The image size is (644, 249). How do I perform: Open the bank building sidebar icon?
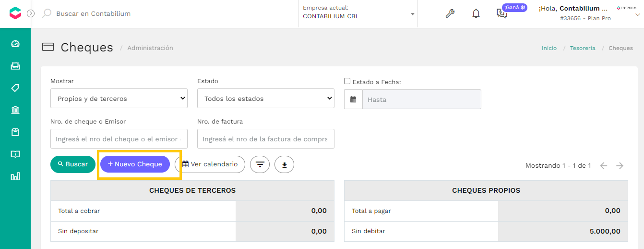15,110
